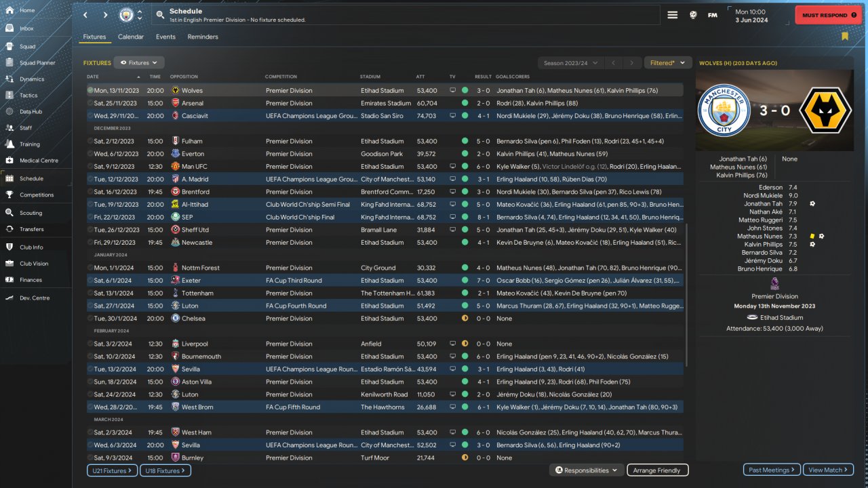Click the Chelsea club badge
The image size is (868, 488).
[x=176, y=319]
